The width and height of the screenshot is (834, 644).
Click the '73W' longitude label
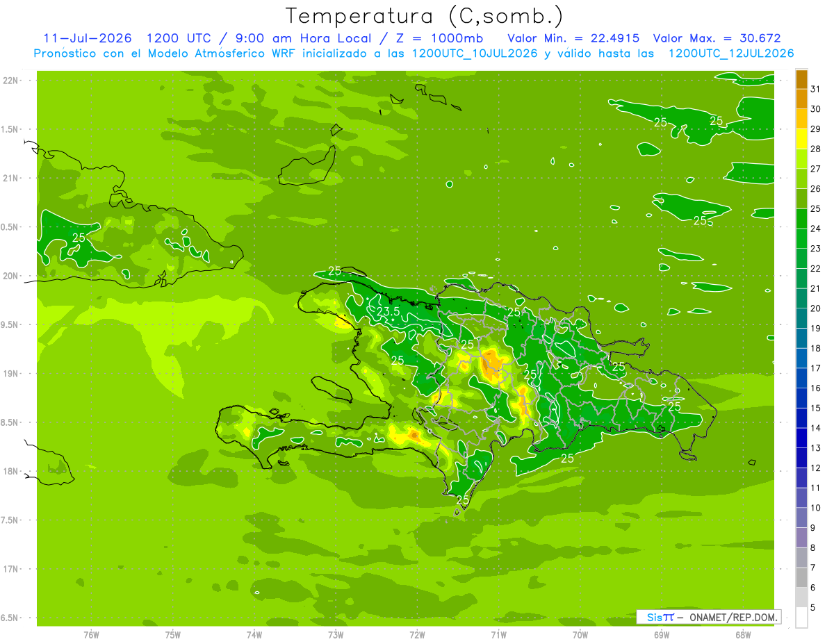pos(336,635)
